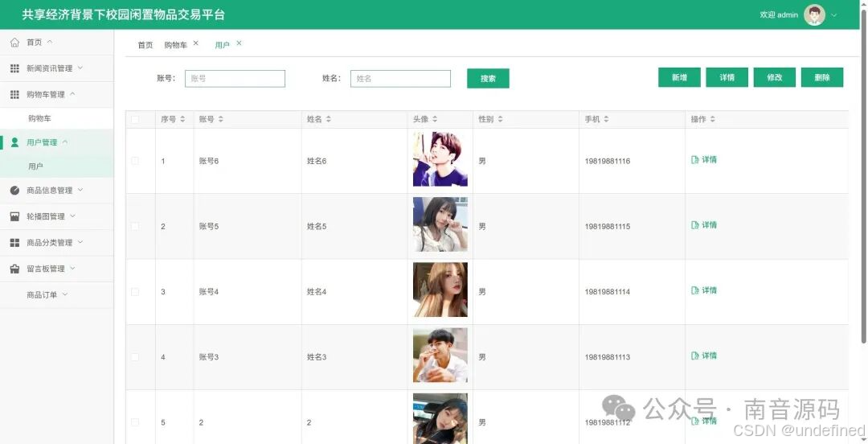Click the avatar thumbnail of 姓名5

coord(440,224)
